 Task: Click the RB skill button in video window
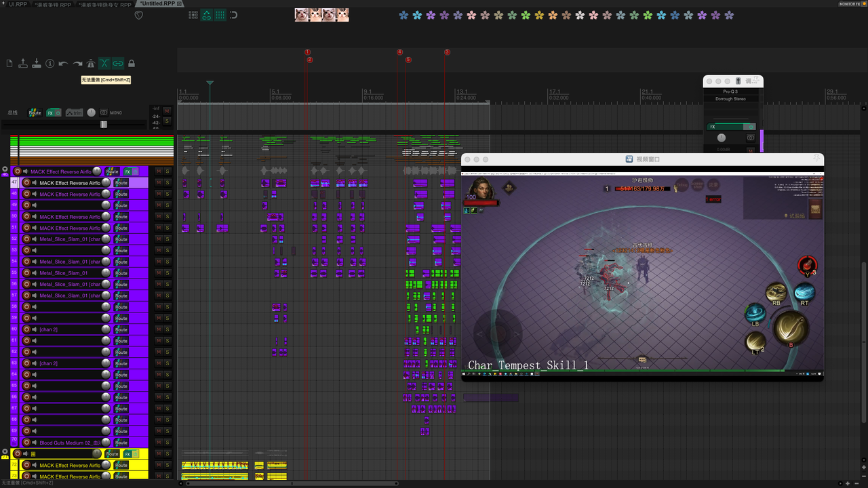pyautogui.click(x=776, y=293)
